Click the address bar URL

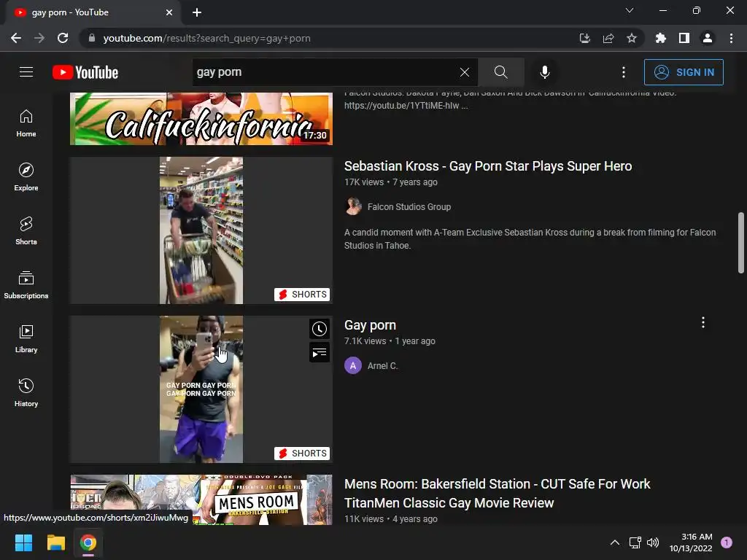point(206,38)
